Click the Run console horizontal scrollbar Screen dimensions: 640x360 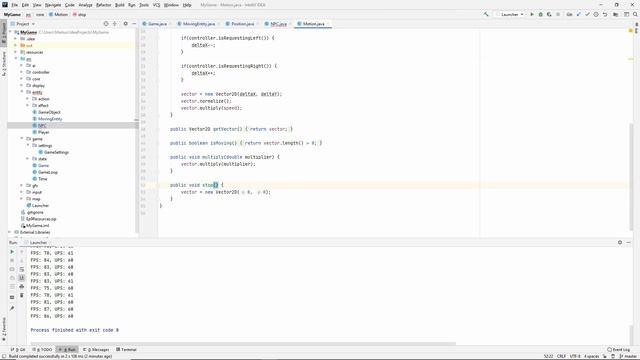pyautogui.click(x=243, y=344)
